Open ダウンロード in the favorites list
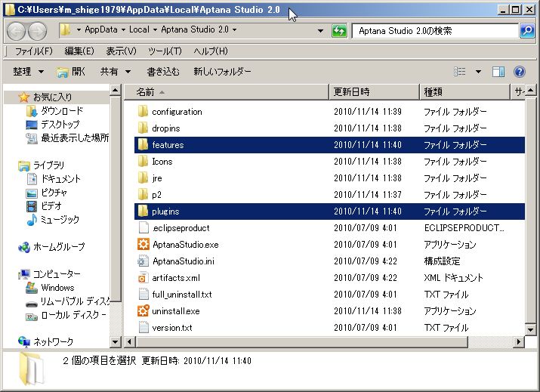This screenshot has width=540, height=392. pos(62,111)
